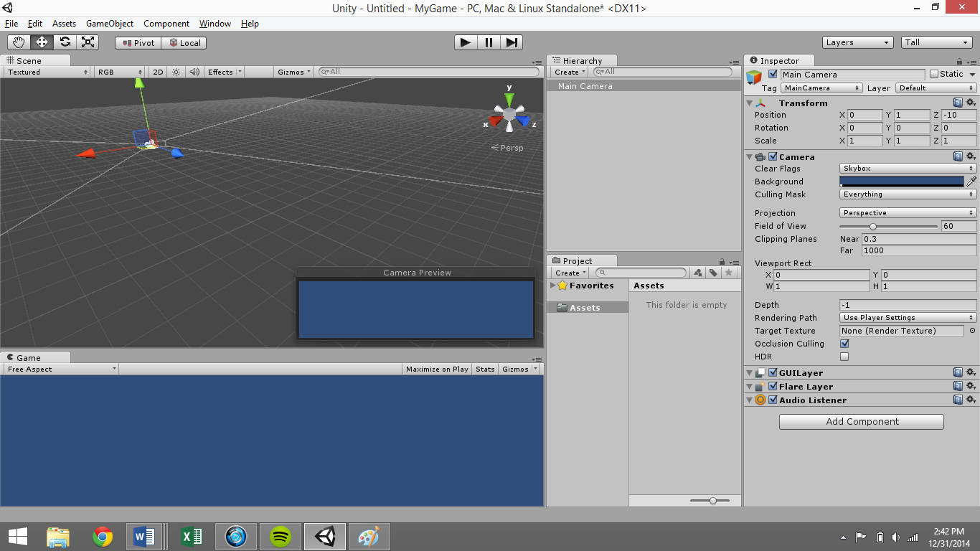Click the Pause button
Screen dimensions: 980x551
(488, 42)
